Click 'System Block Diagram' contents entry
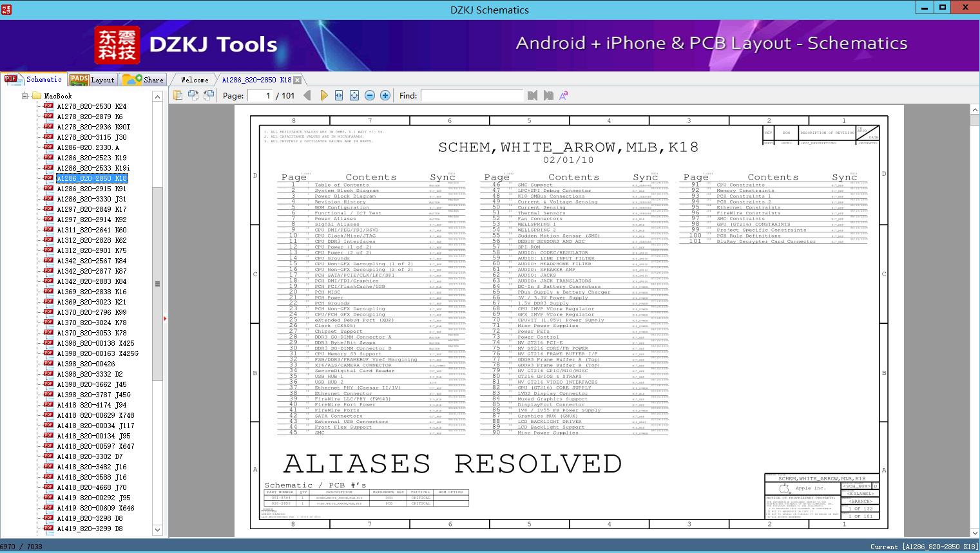 [x=346, y=191]
